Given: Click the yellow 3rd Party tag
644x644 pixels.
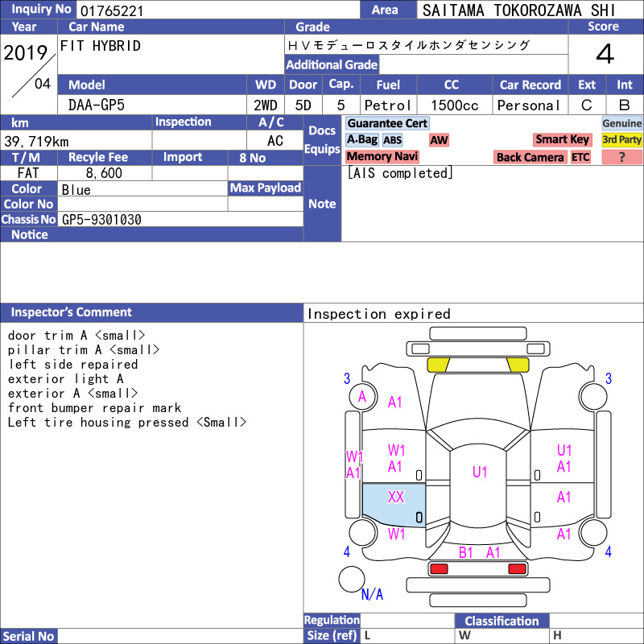Looking at the screenshot, I should coord(621,139).
